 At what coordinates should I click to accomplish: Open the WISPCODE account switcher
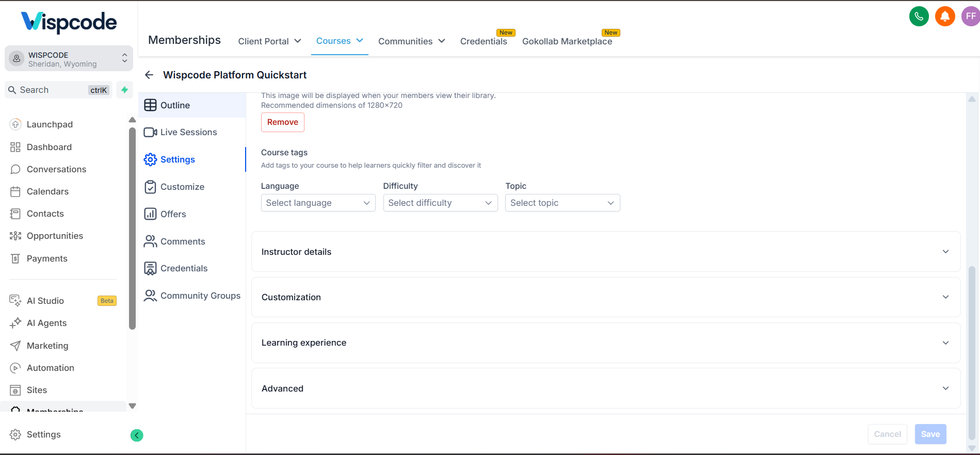[x=69, y=59]
